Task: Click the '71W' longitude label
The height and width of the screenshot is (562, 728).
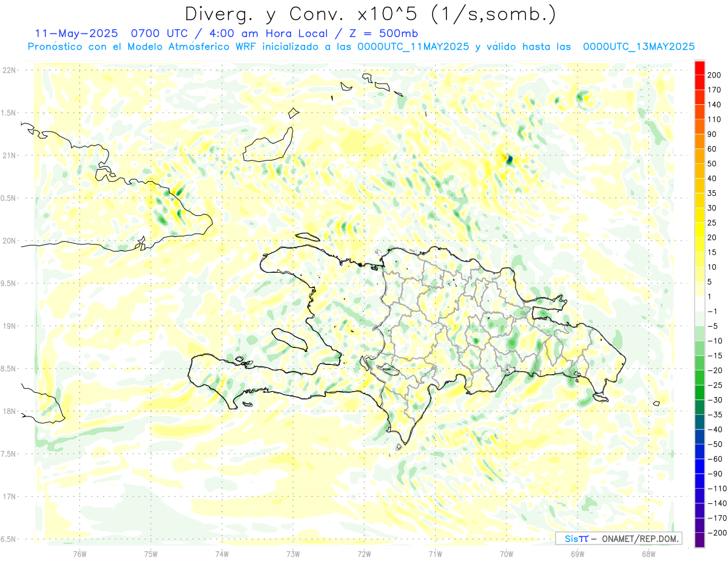Action: (x=435, y=554)
